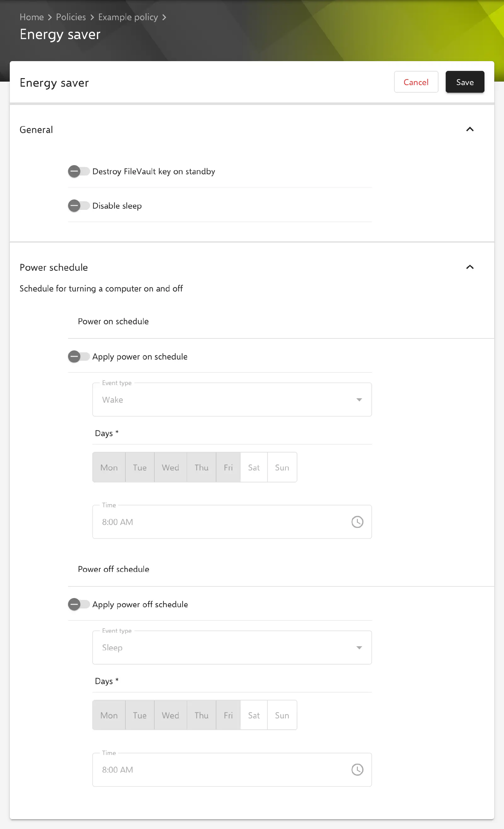The width and height of the screenshot is (504, 829).
Task: Toggle the Disable sleep switch
Action: [79, 205]
